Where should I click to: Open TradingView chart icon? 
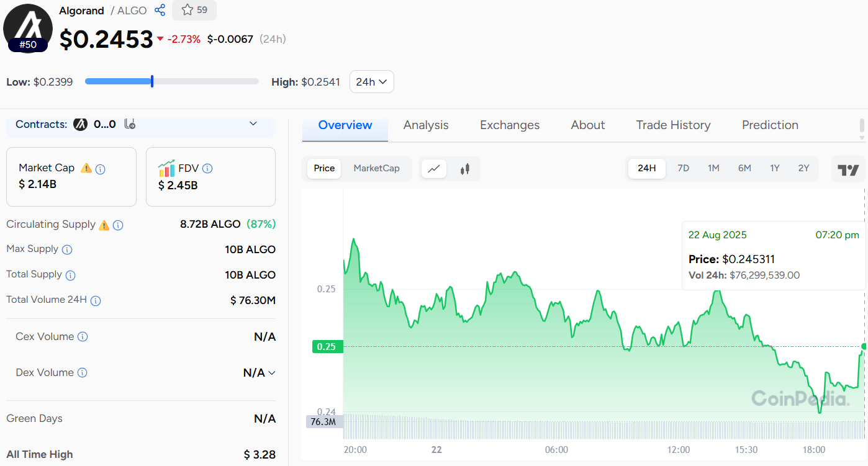[848, 169]
